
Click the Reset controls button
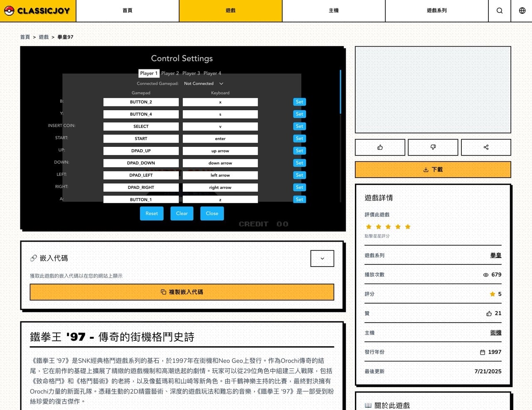click(x=152, y=213)
